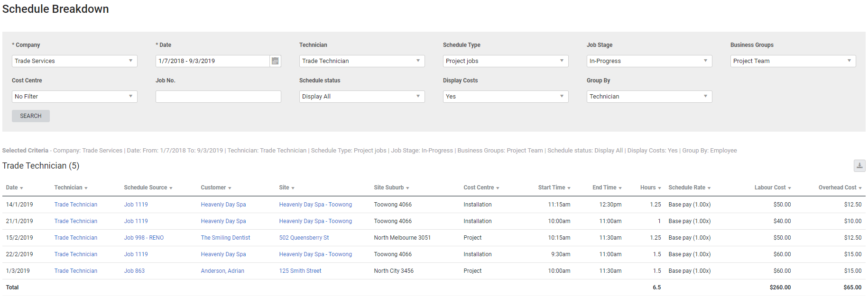Select the 9:30am start time cell
Image resolution: width=868 pixels, height=296 pixels.
[x=561, y=254]
